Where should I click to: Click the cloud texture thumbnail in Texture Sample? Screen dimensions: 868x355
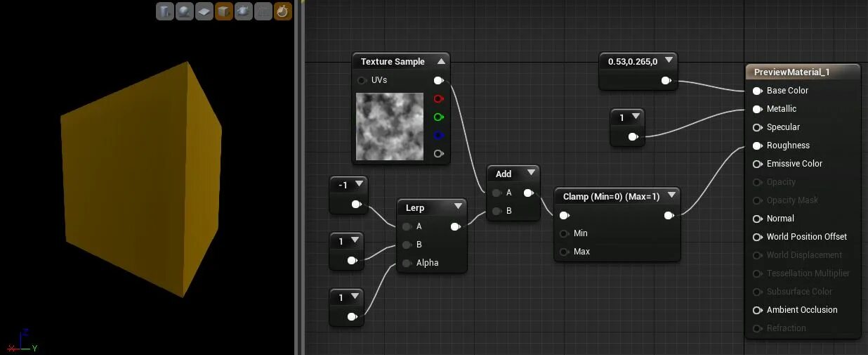tap(390, 127)
